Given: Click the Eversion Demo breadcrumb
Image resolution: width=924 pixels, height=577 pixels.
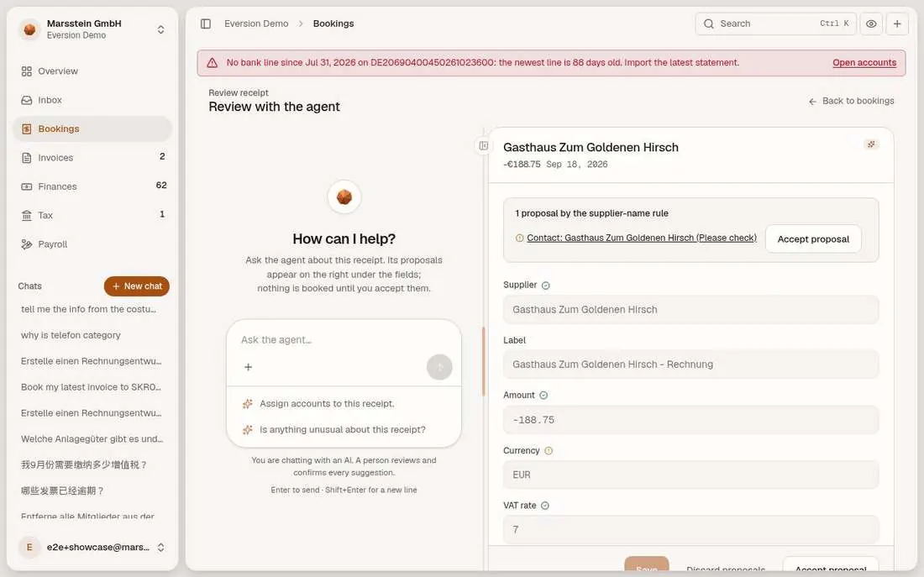Looking at the screenshot, I should pyautogui.click(x=256, y=24).
